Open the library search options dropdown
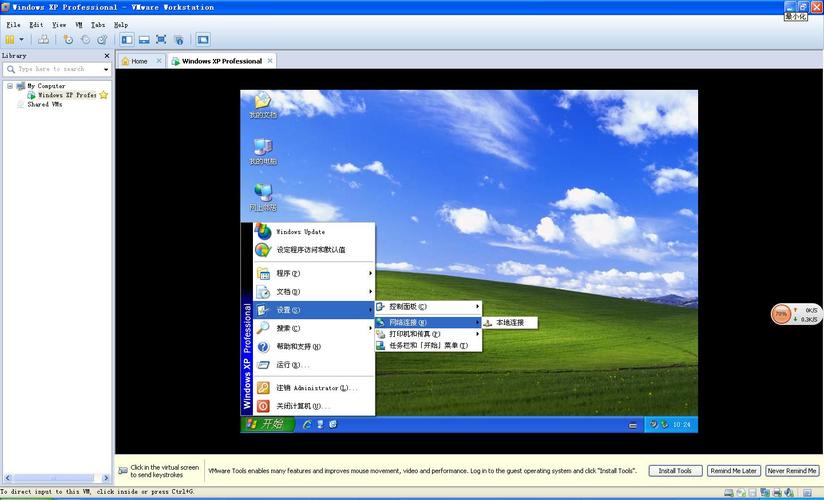 coord(106,69)
